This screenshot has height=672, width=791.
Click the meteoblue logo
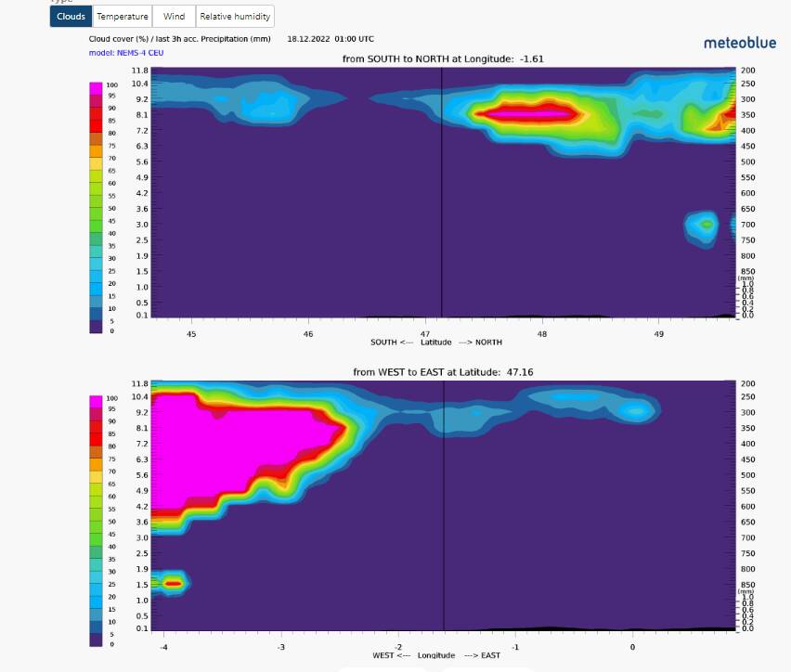point(740,43)
